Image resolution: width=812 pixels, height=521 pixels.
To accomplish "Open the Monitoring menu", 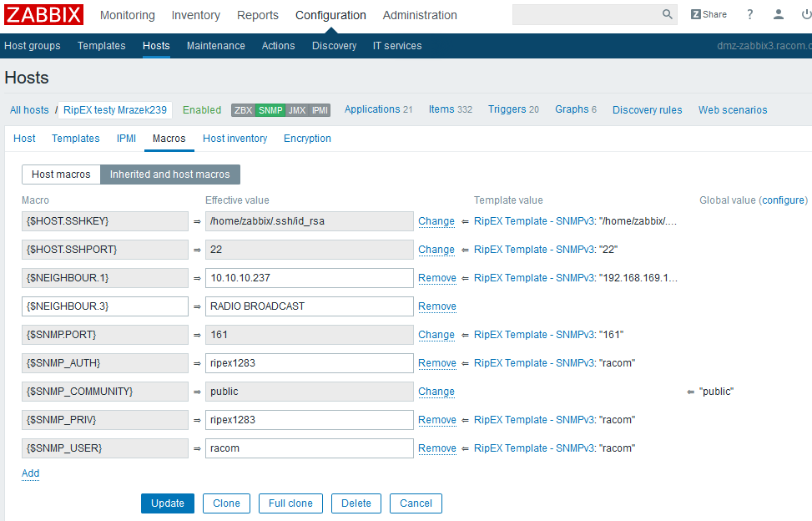I will click(128, 15).
